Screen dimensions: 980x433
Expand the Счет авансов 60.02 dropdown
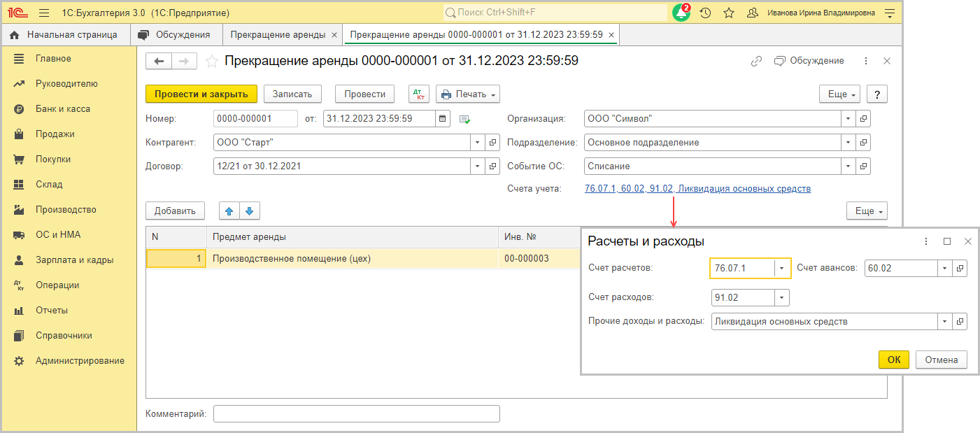tap(945, 268)
